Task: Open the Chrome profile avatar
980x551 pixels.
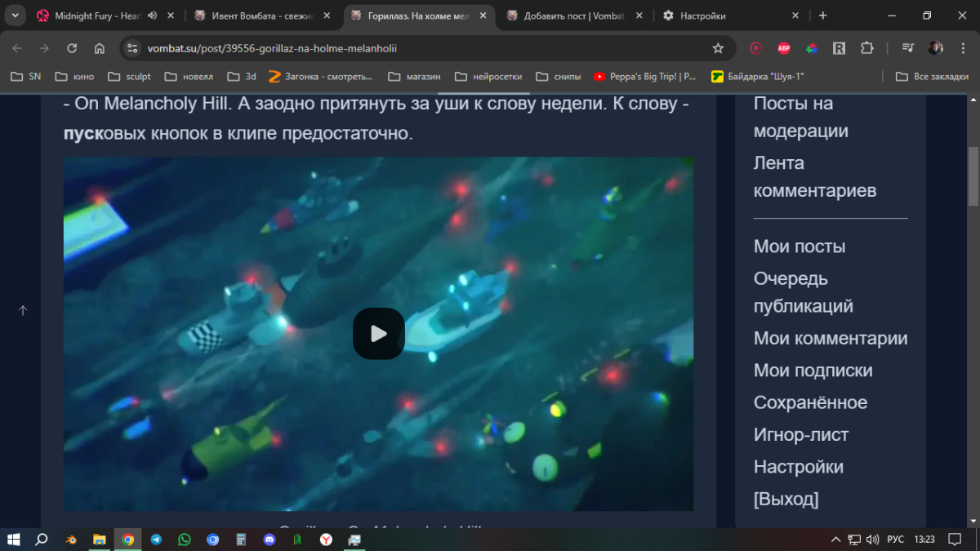Action: pos(936,48)
